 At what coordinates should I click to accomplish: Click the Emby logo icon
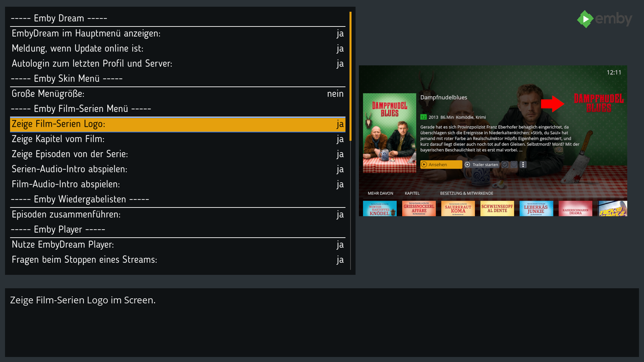(x=585, y=19)
